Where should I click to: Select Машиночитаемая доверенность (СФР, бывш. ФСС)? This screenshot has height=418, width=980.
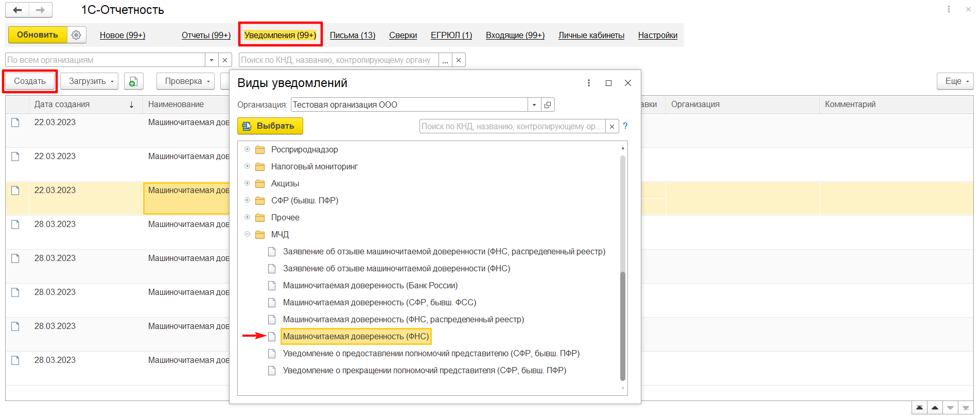pos(380,303)
